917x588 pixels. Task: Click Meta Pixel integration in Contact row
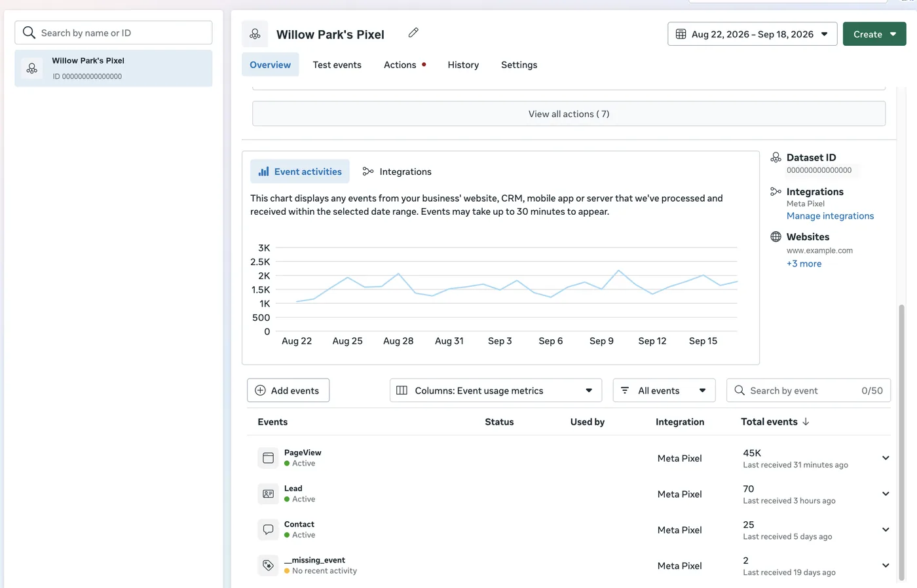[x=679, y=530]
